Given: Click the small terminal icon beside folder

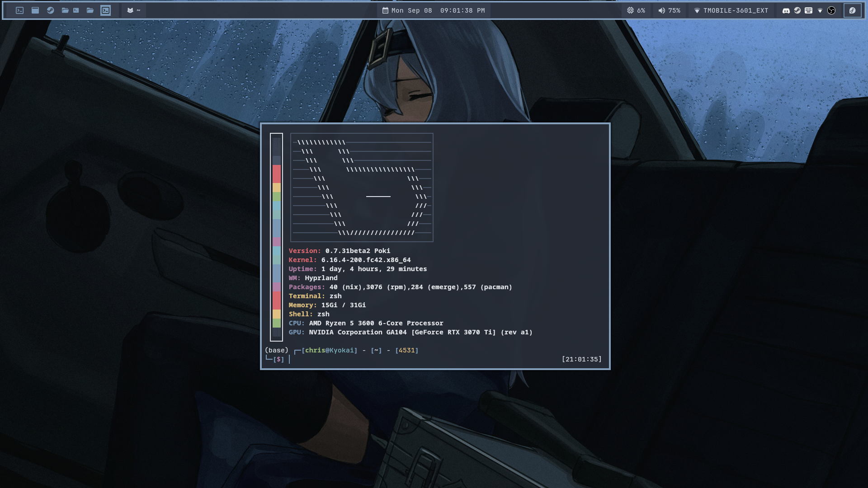Looking at the screenshot, I should 76,10.
